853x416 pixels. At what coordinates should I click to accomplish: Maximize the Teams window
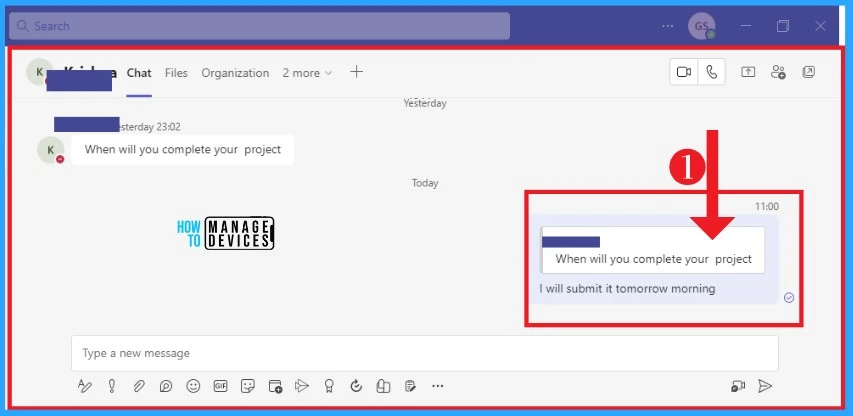(x=783, y=26)
